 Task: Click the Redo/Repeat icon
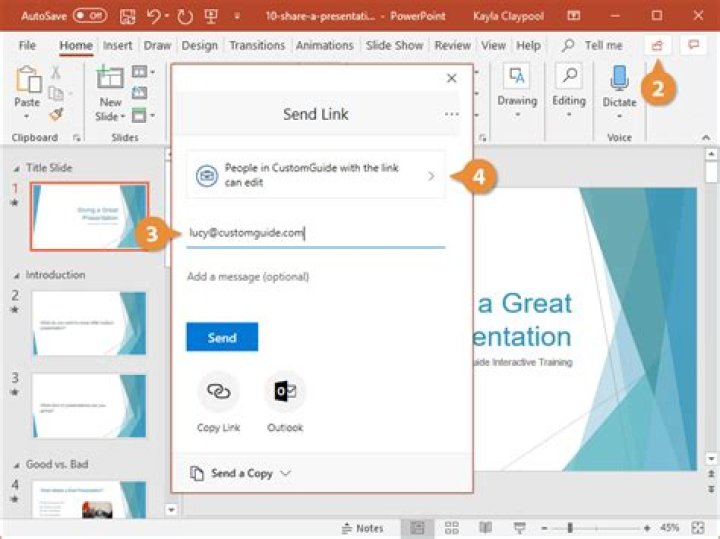click(x=185, y=17)
